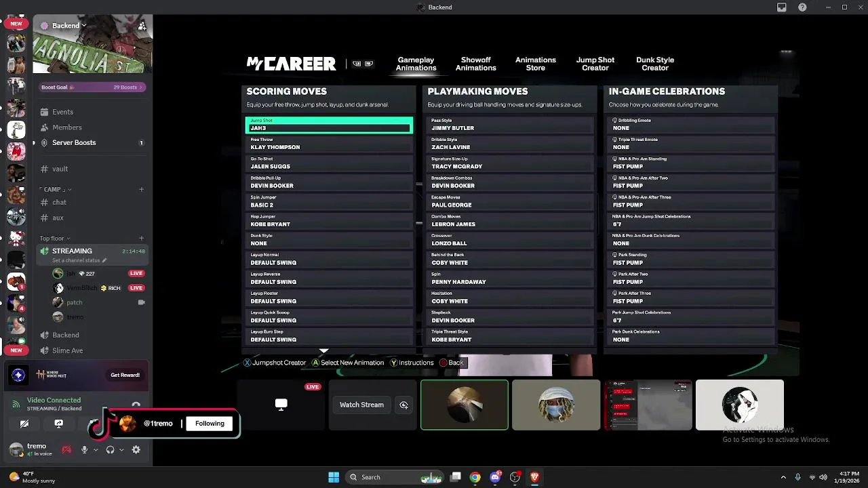This screenshot has height=488, width=868.
Task: Select the Jump Shot JAH3 row
Action: point(329,125)
